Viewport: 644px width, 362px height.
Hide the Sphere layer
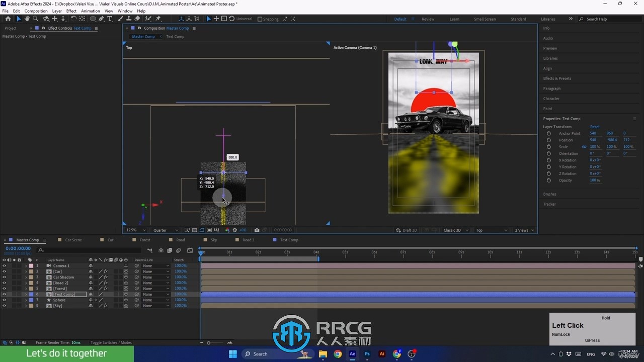click(x=4, y=300)
